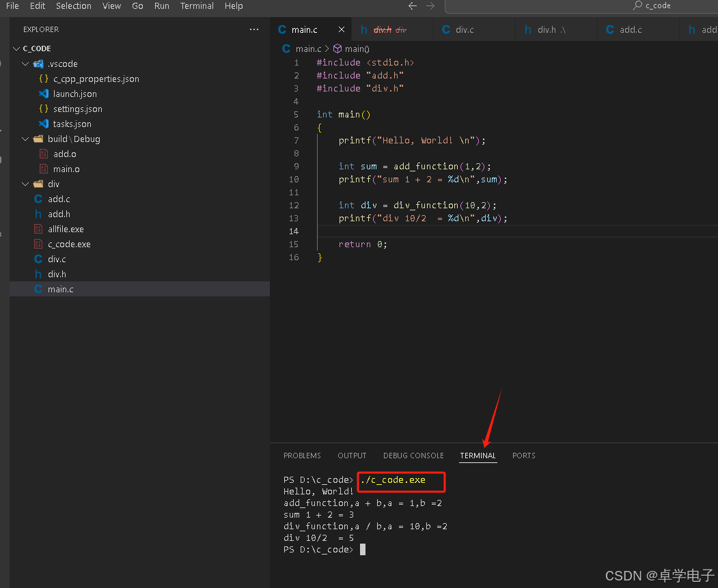Select main.o object file
718x588 pixels.
point(66,169)
